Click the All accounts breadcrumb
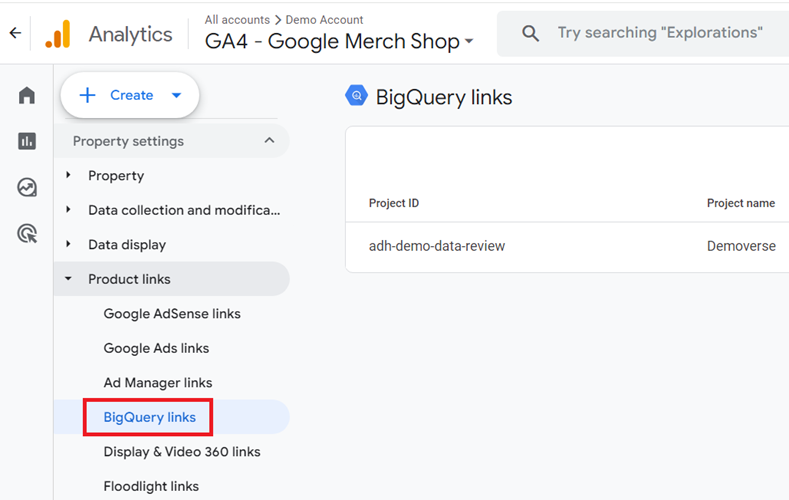Screen dimensions: 789x500 [237, 20]
